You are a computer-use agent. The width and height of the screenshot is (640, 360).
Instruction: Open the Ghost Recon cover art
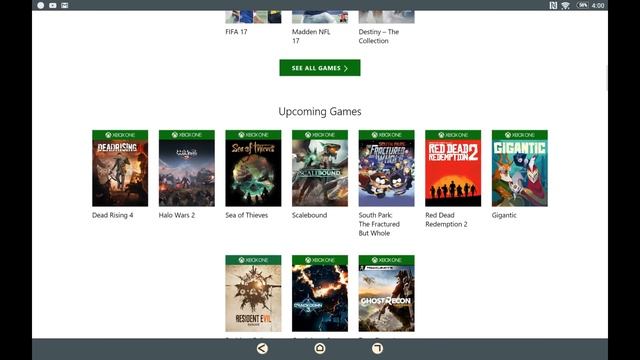point(387,293)
